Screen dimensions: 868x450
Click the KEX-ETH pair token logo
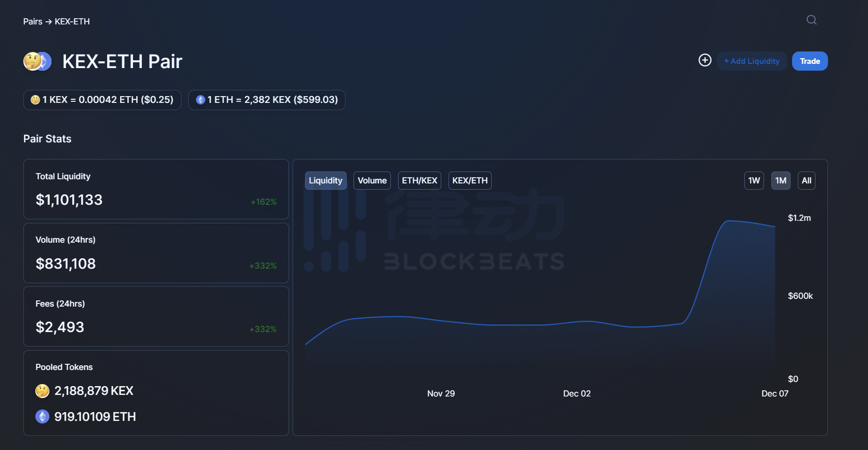click(37, 61)
